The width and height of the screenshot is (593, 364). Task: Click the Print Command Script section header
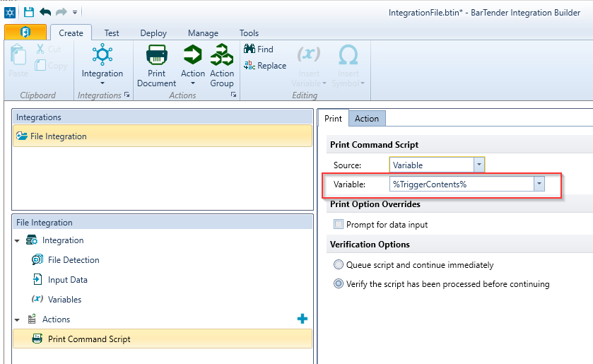374,145
